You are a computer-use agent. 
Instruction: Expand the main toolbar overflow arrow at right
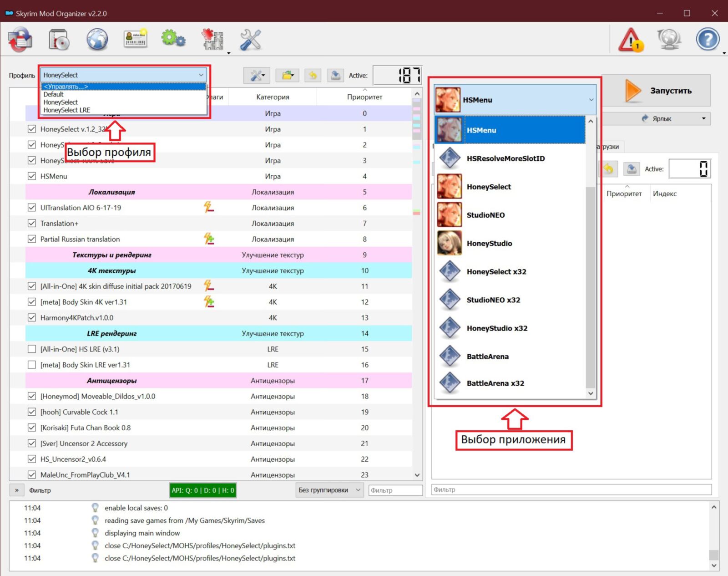pyautogui.click(x=724, y=53)
